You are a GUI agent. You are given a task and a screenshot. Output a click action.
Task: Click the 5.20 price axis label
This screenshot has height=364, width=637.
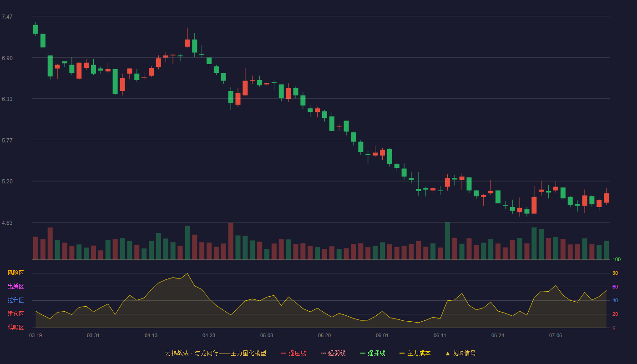(x=7, y=182)
